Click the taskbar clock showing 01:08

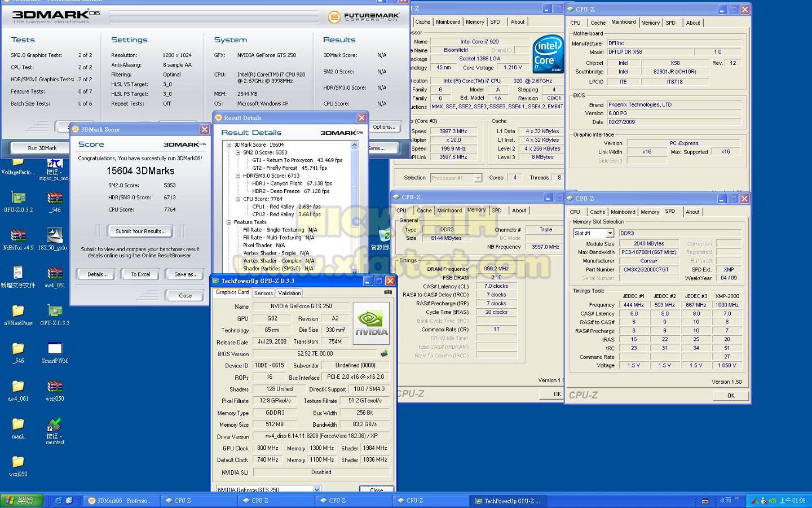click(x=792, y=501)
